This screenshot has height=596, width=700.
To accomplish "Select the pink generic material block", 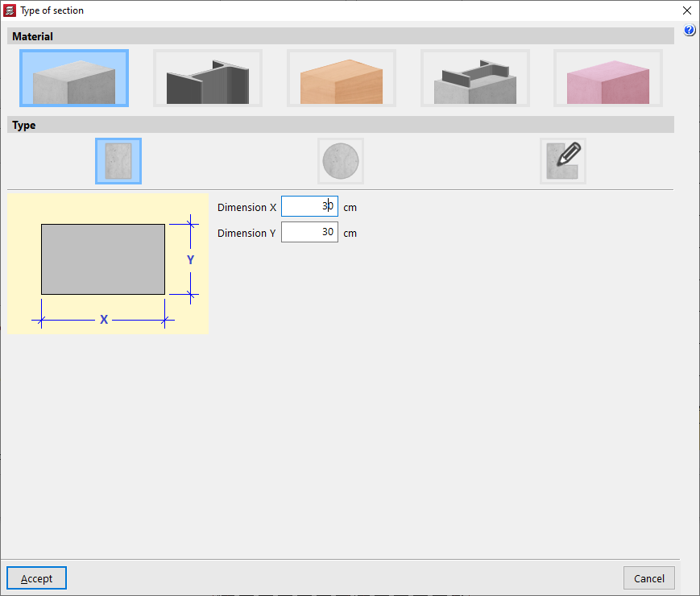I will 608,78.
